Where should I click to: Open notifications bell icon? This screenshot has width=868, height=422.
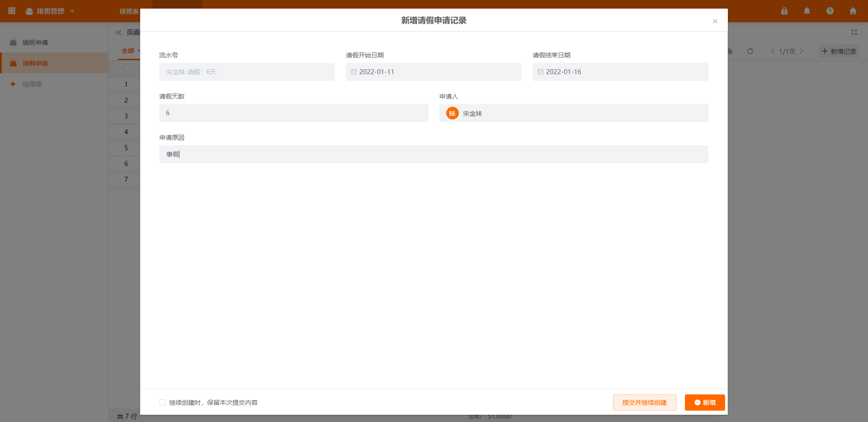point(807,11)
